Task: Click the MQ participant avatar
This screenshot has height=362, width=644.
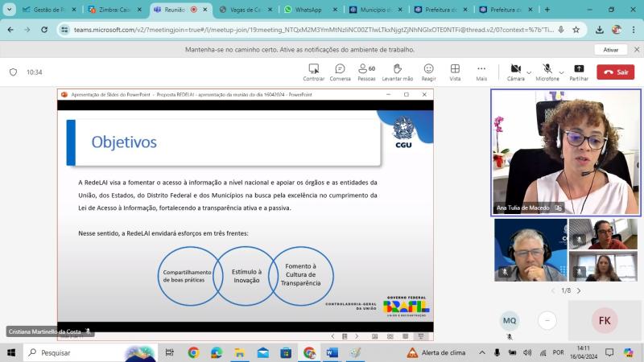Action: [x=510, y=320]
